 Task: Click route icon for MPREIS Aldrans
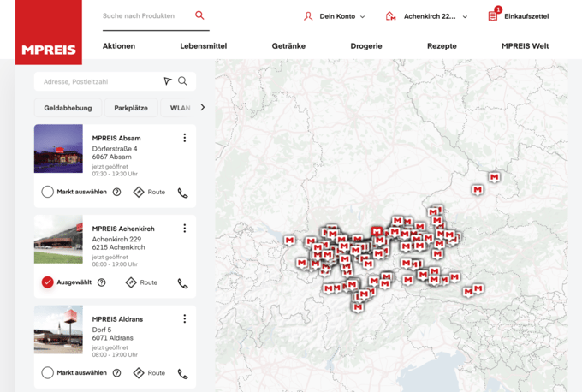[139, 372]
